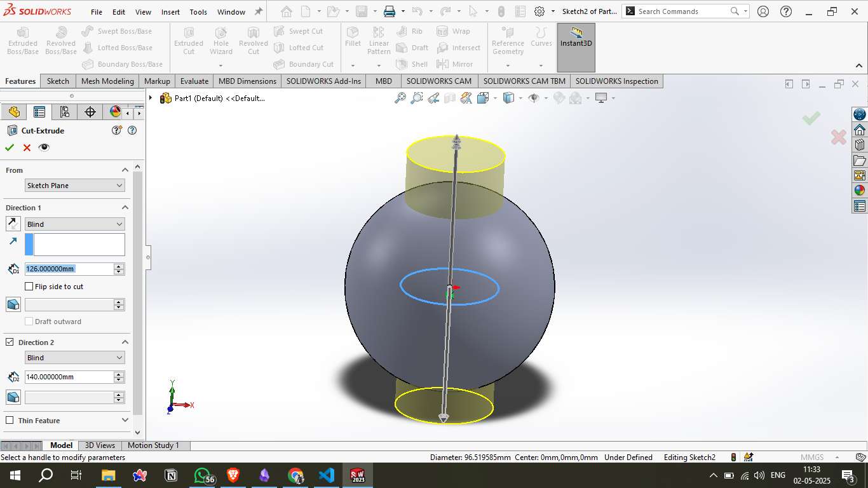Click the Direction 1 depth value field
The image size is (868, 488).
(69, 269)
